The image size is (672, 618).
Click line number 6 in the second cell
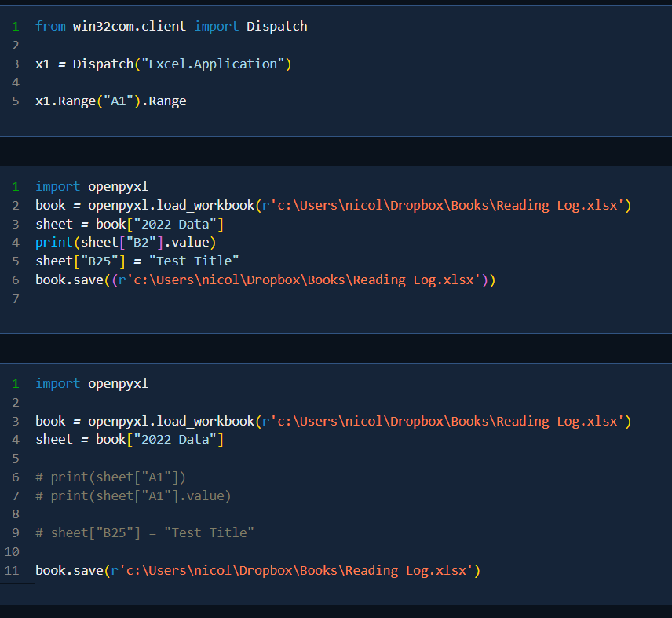coord(15,280)
